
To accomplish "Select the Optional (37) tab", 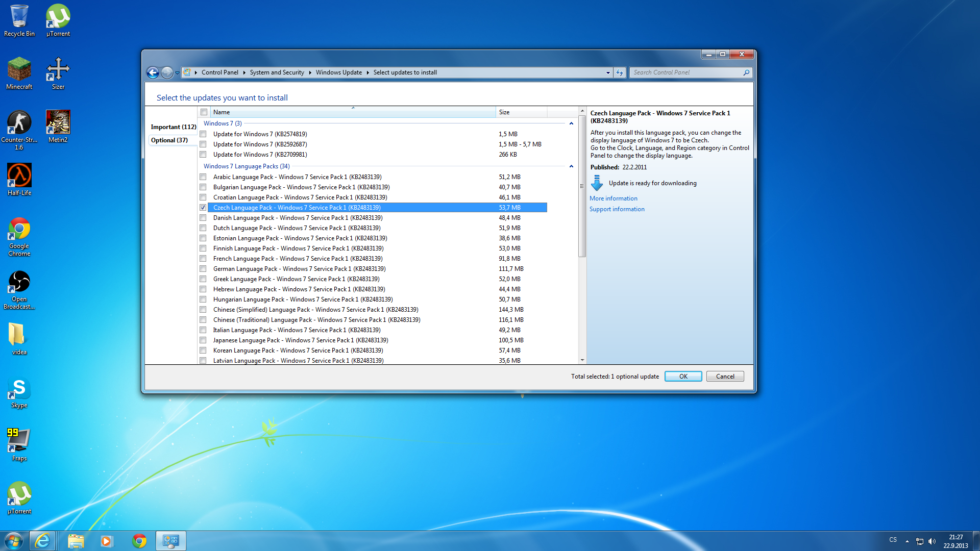I will [169, 140].
